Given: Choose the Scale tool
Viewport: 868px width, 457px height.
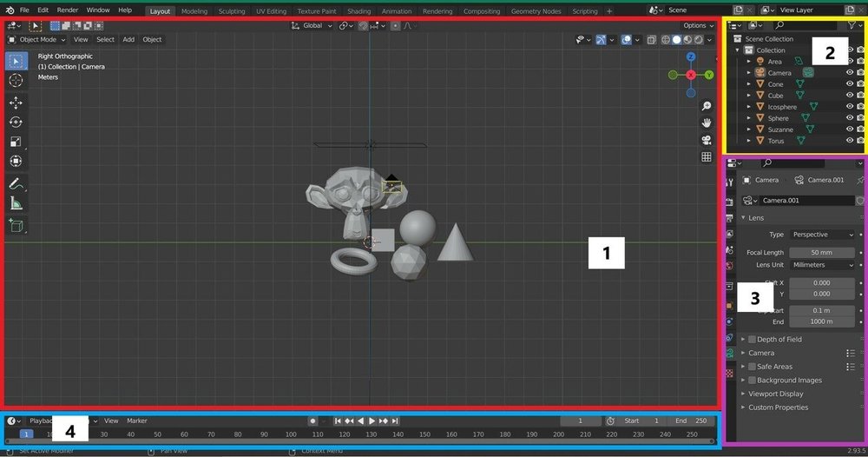Looking at the screenshot, I should click(16, 142).
